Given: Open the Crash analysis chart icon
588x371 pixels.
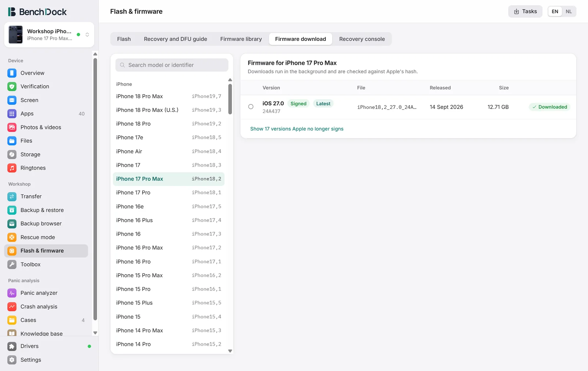Looking at the screenshot, I should click(12, 307).
